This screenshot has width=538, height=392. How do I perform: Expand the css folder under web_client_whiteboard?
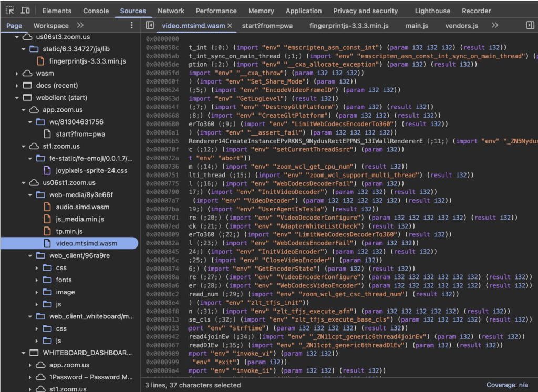37,328
